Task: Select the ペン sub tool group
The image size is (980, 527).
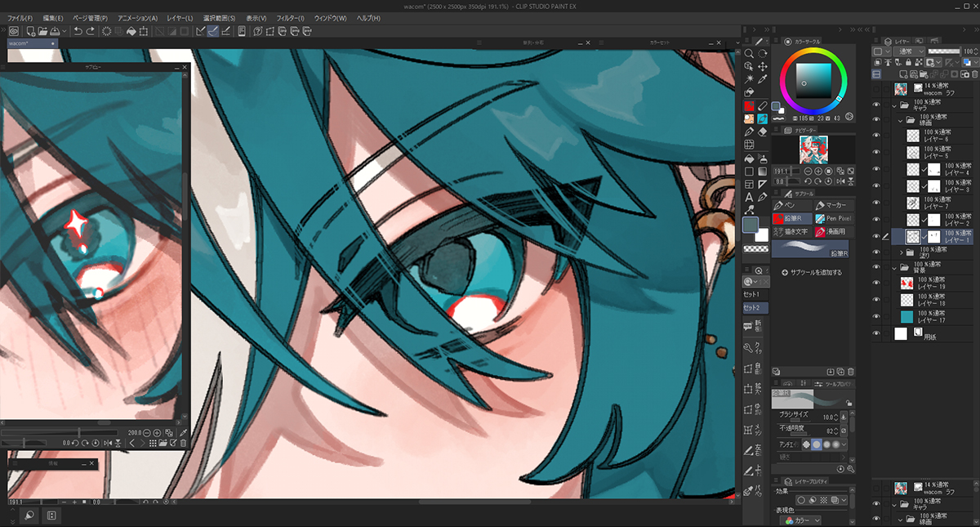Action: click(792, 205)
